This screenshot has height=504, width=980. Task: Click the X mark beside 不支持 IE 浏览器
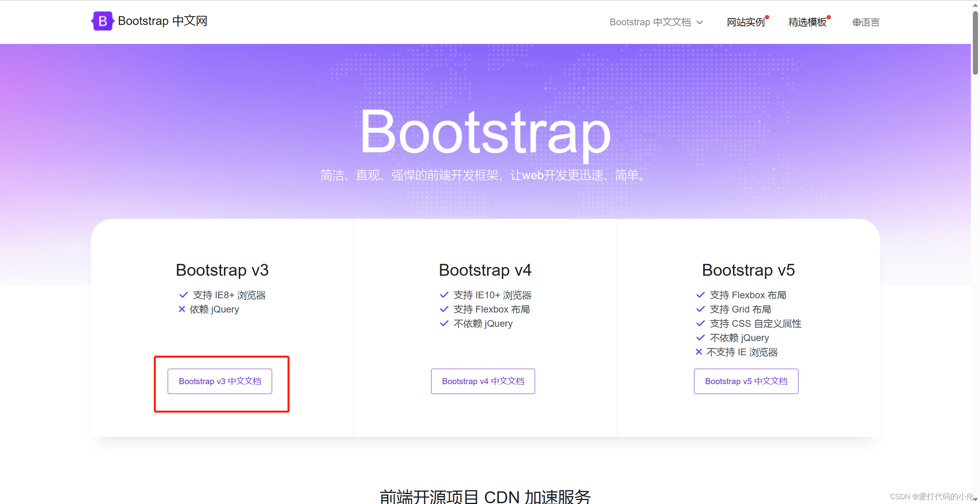pos(699,352)
